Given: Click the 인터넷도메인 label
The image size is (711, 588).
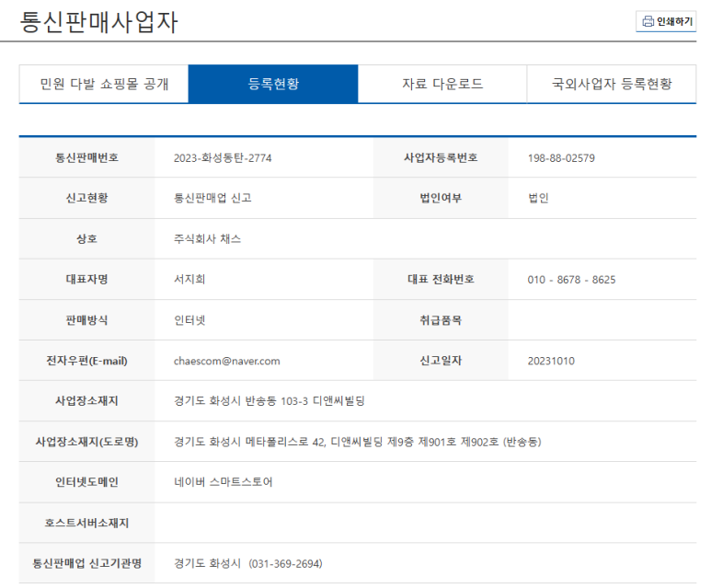Looking at the screenshot, I should tap(86, 482).
